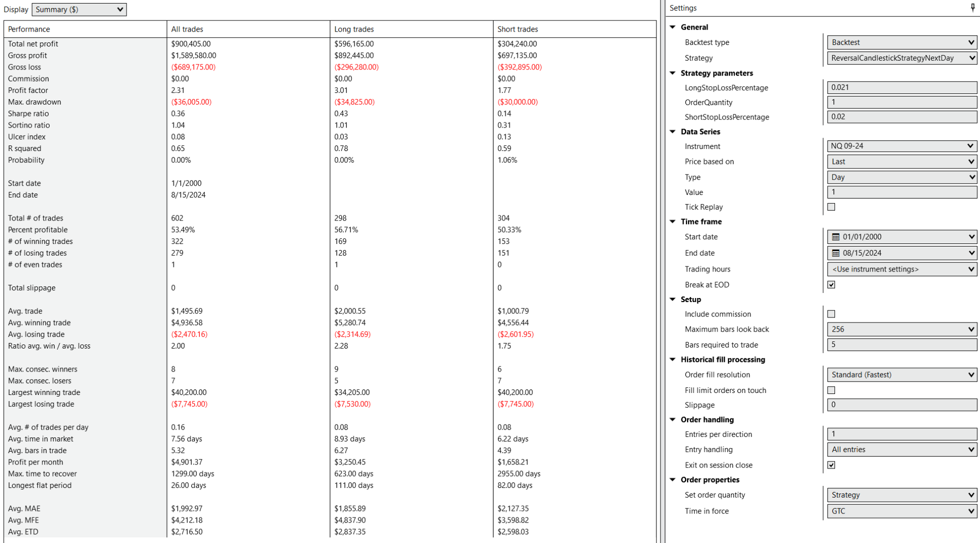Click the Short trades column header
This screenshot has height=543, width=980.
tap(575, 29)
